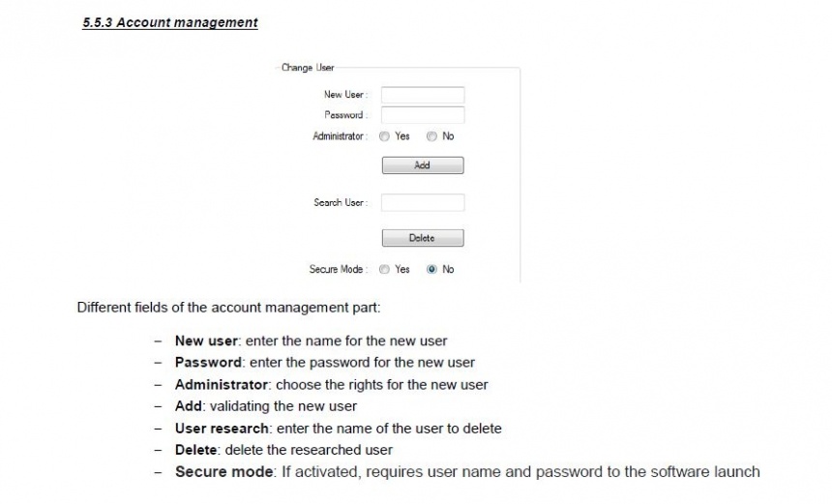Click the bold 'New user' bullet term

(201, 341)
